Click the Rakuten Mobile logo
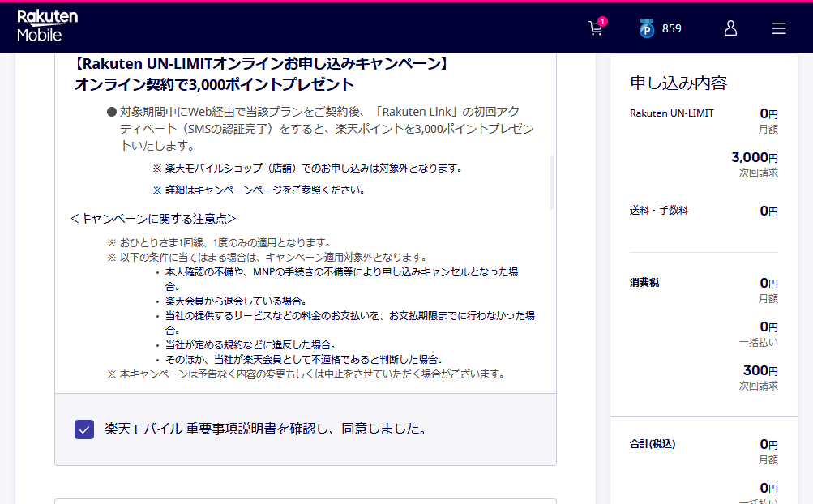813x504 pixels. coord(47,25)
